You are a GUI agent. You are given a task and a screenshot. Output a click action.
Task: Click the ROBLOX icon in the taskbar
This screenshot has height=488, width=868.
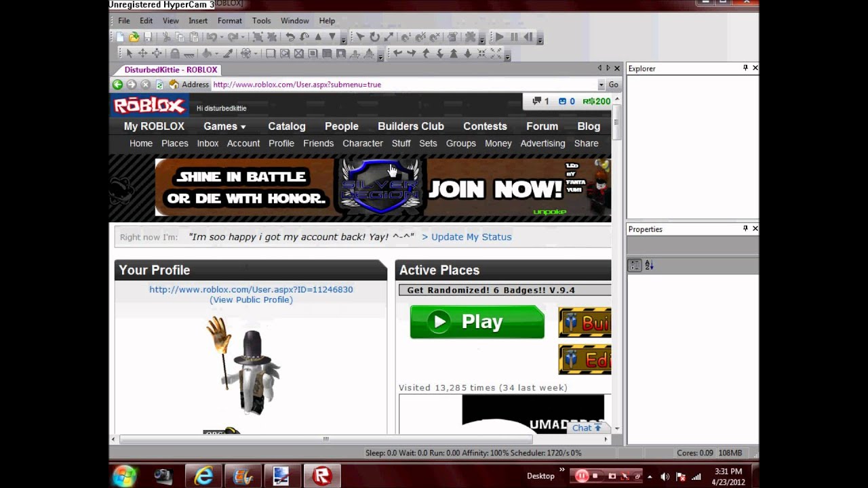coord(322,476)
